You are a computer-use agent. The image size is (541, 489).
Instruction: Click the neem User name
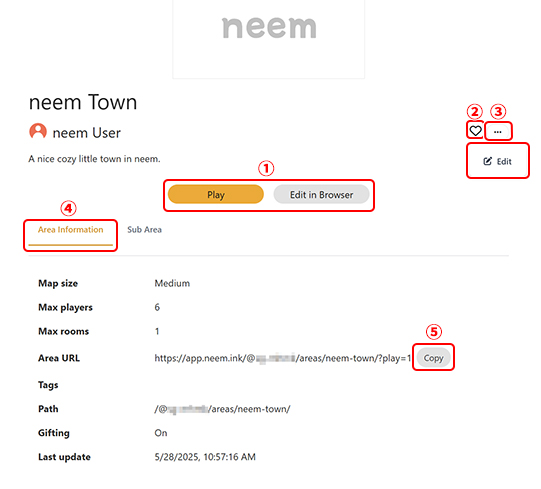tap(87, 133)
